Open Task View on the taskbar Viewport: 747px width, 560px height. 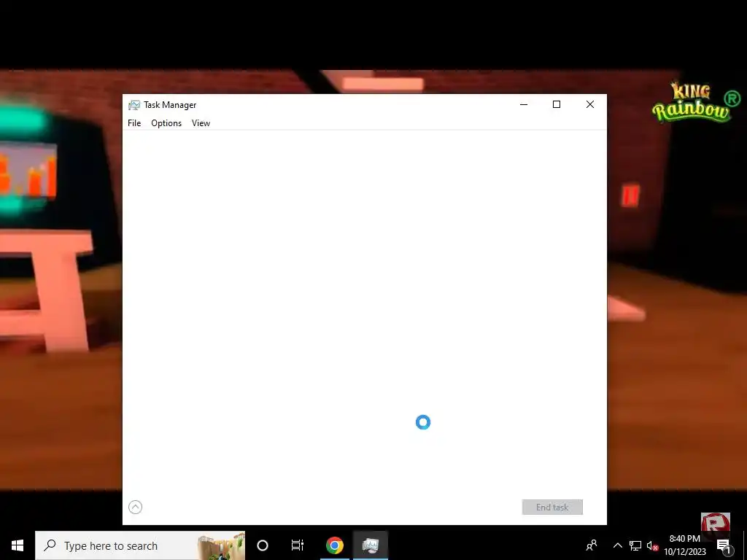coord(298,545)
